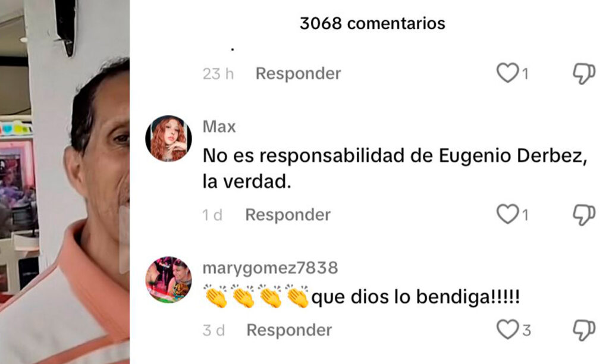Reply to marygomez7838's comment
Image resolution: width=609 pixels, height=364 pixels.
(x=289, y=330)
